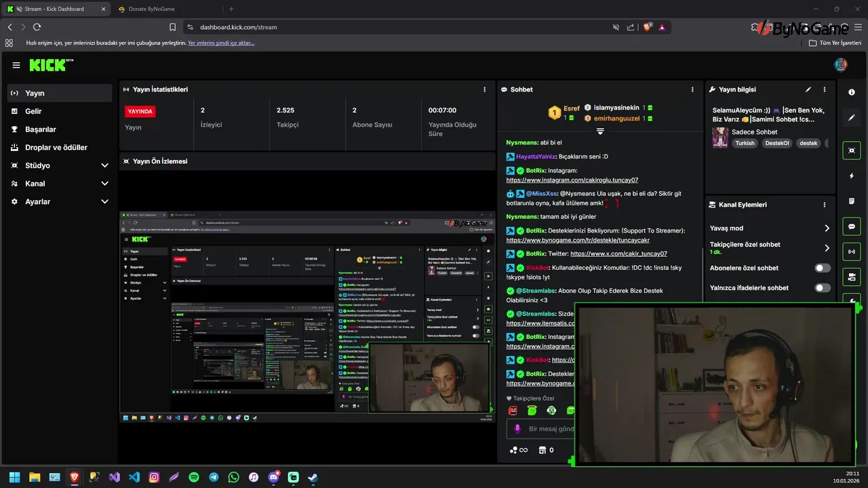
Task: Click islamyasinekin in chat leaderboard
Action: click(x=616, y=108)
